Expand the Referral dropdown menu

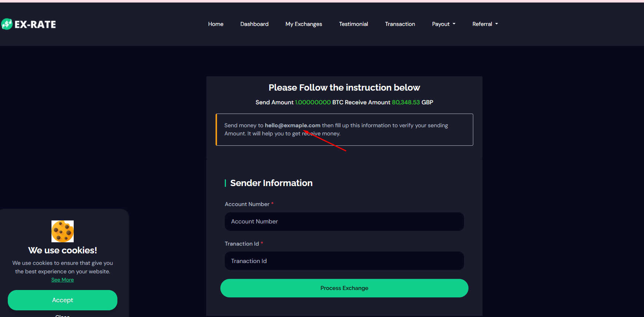(x=485, y=24)
